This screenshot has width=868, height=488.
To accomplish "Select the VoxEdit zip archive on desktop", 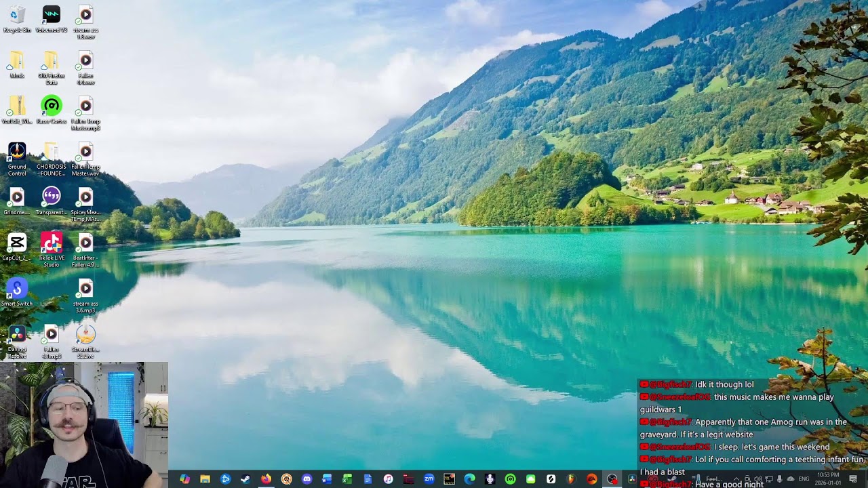I will [x=17, y=110].
